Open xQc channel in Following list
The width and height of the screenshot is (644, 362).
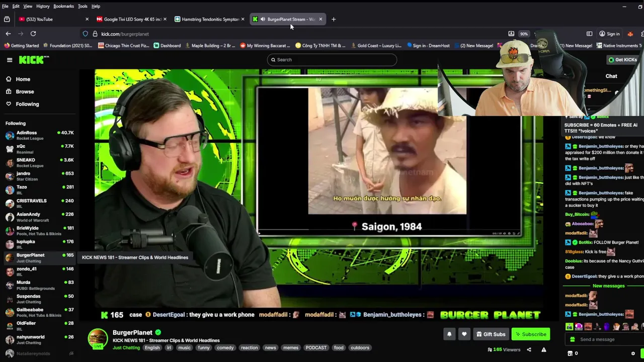pyautogui.click(x=39, y=149)
